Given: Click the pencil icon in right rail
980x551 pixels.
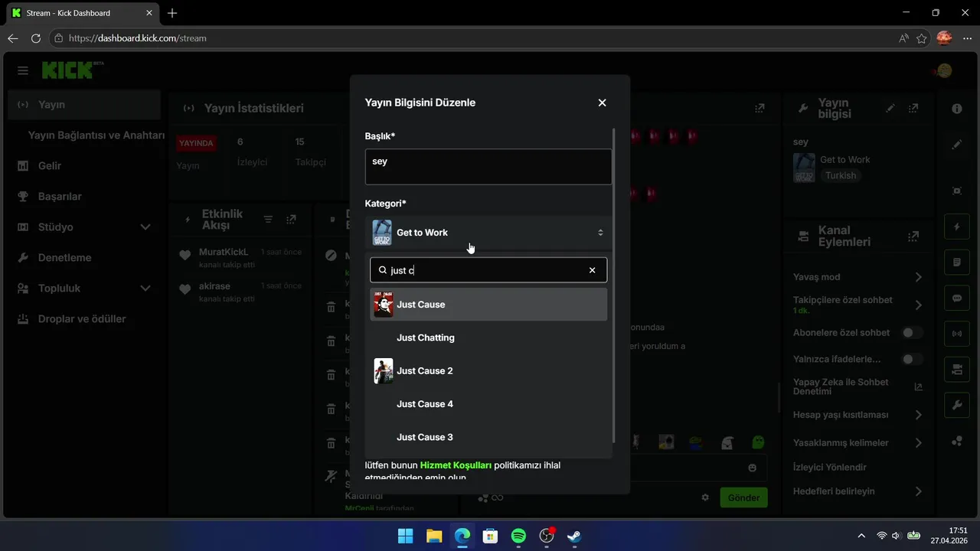Looking at the screenshot, I should point(957,145).
